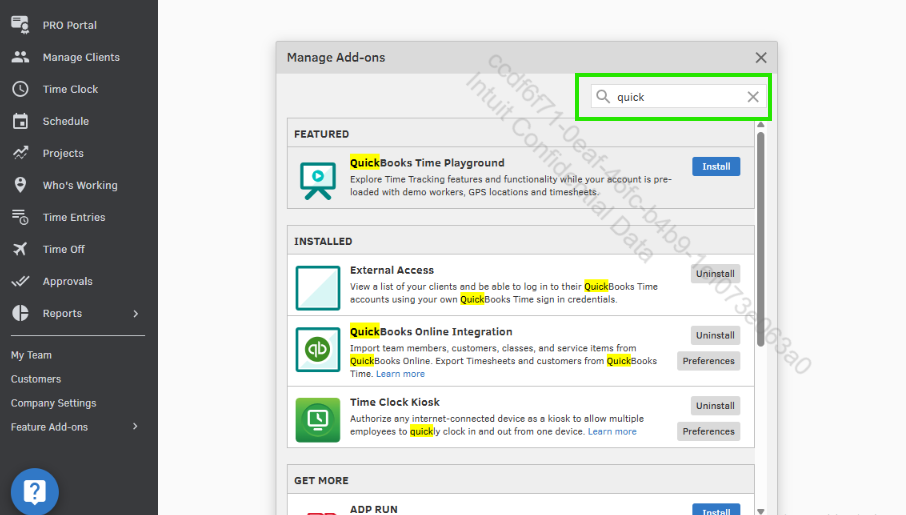Uninstall QuickBooks Online Integration
This screenshot has width=906, height=515.
tap(715, 335)
